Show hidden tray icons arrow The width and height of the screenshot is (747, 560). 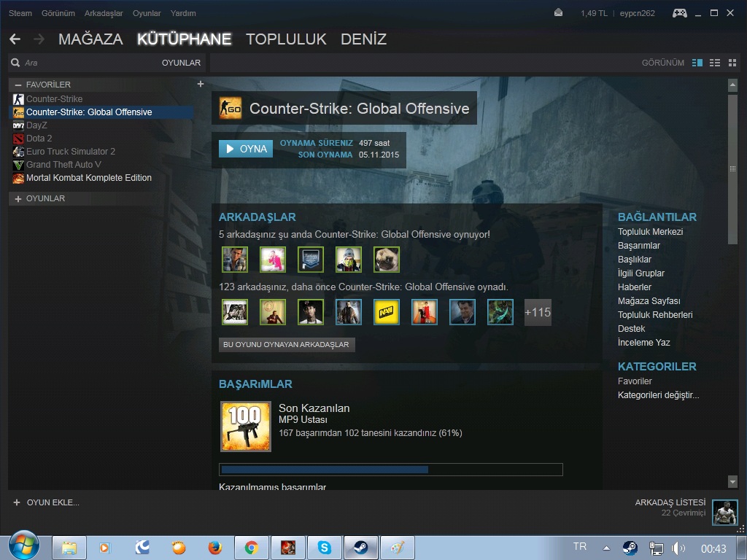click(606, 548)
